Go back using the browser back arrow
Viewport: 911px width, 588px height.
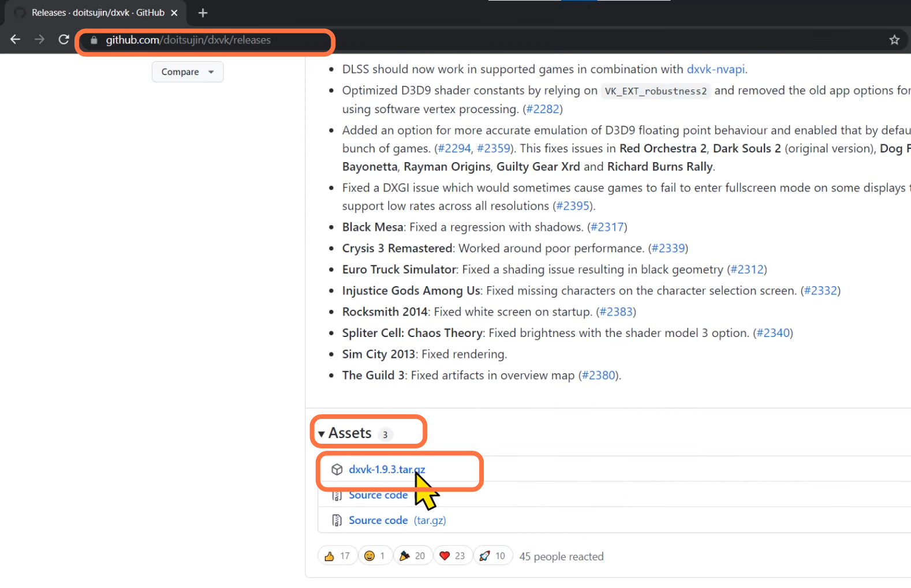(x=16, y=40)
